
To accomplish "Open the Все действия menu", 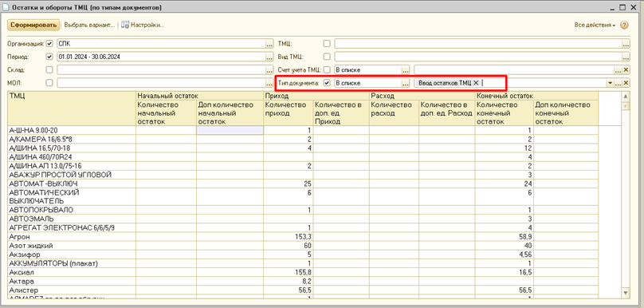I will [x=595, y=25].
